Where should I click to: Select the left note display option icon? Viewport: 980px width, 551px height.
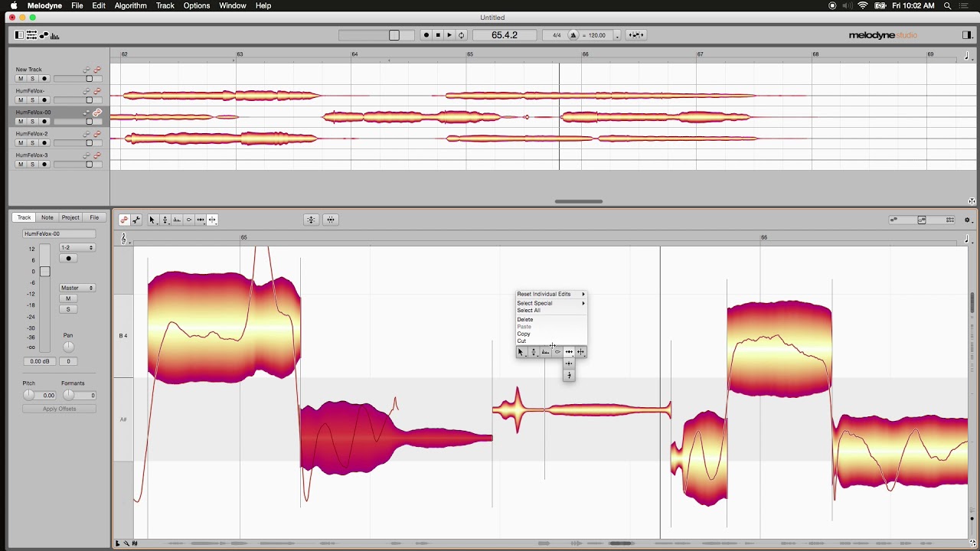point(893,220)
